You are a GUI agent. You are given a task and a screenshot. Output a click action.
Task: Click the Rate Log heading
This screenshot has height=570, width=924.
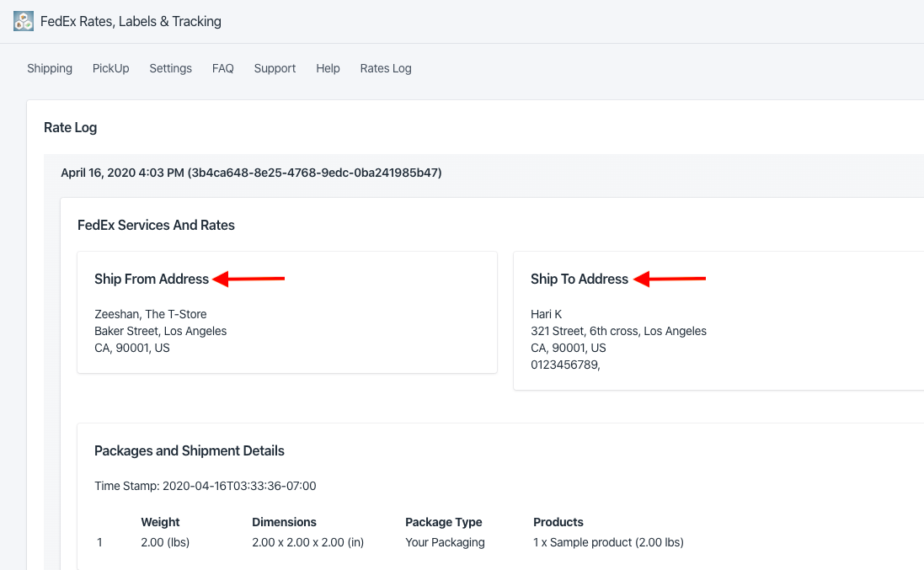[70, 127]
